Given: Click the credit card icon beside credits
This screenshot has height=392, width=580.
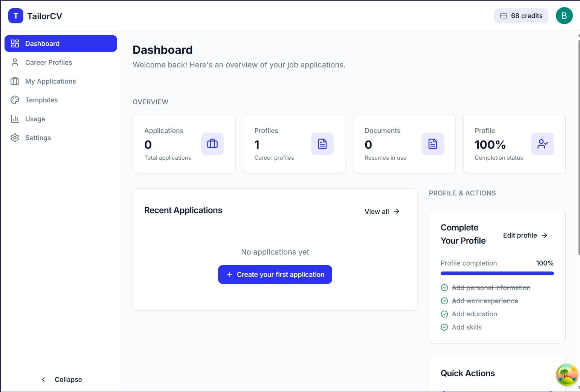Looking at the screenshot, I should pyautogui.click(x=503, y=16).
